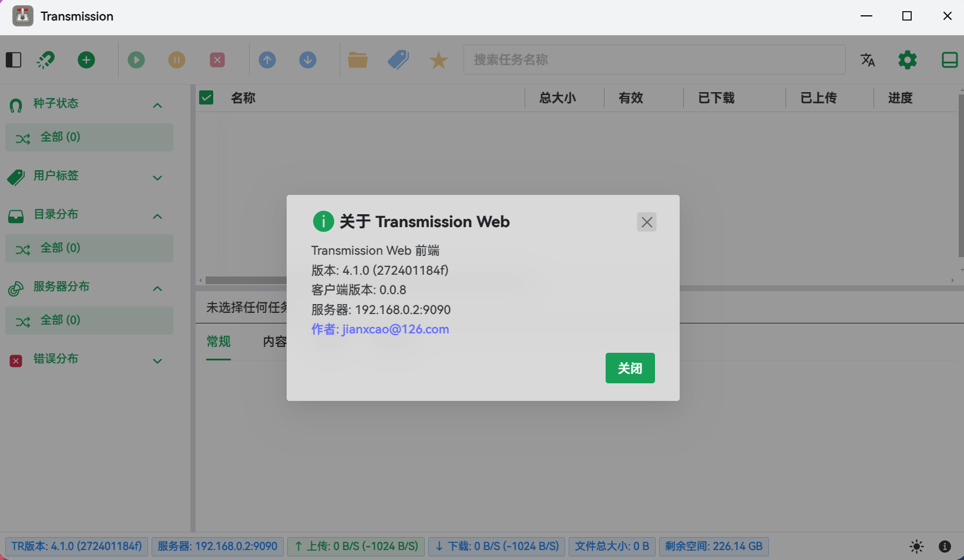The width and height of the screenshot is (964, 560).
Task: Add a new torrent with plus icon
Action: pyautogui.click(x=86, y=60)
